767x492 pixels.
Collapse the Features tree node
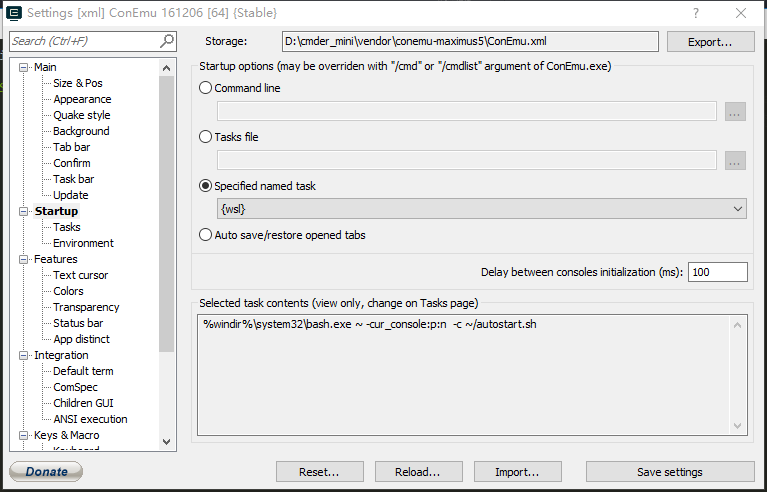coord(23,259)
